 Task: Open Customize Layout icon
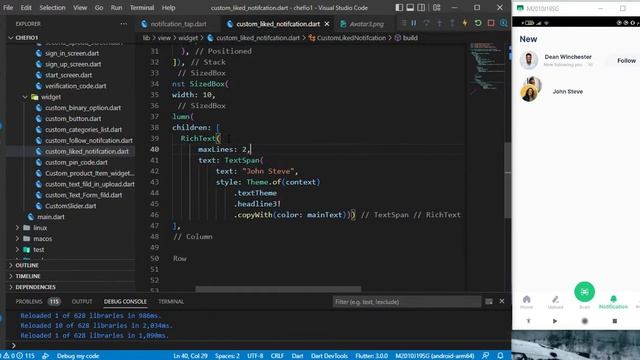[x=436, y=7]
